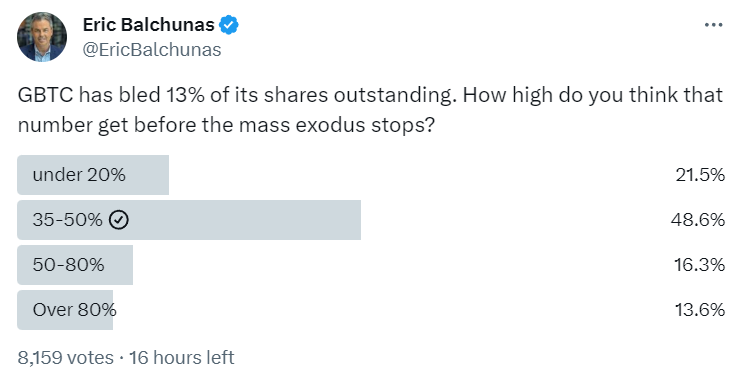Click the under 20% result bar fill
This screenshot has height=375, width=744.
pyautogui.click(x=93, y=175)
